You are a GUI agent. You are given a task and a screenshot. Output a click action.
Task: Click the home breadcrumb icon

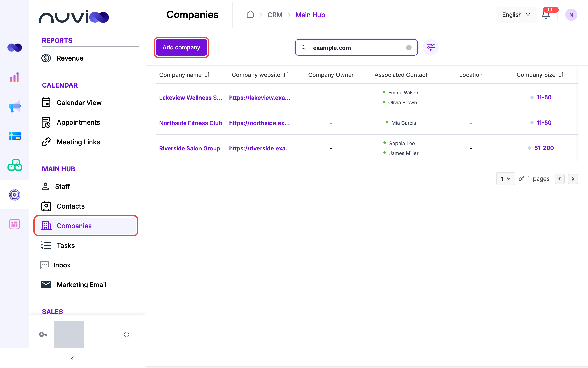tap(250, 15)
